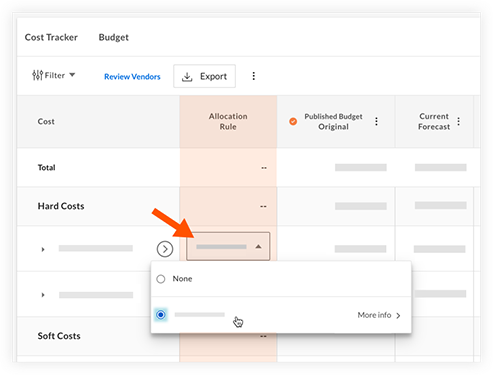Click the Total row label

click(x=46, y=167)
